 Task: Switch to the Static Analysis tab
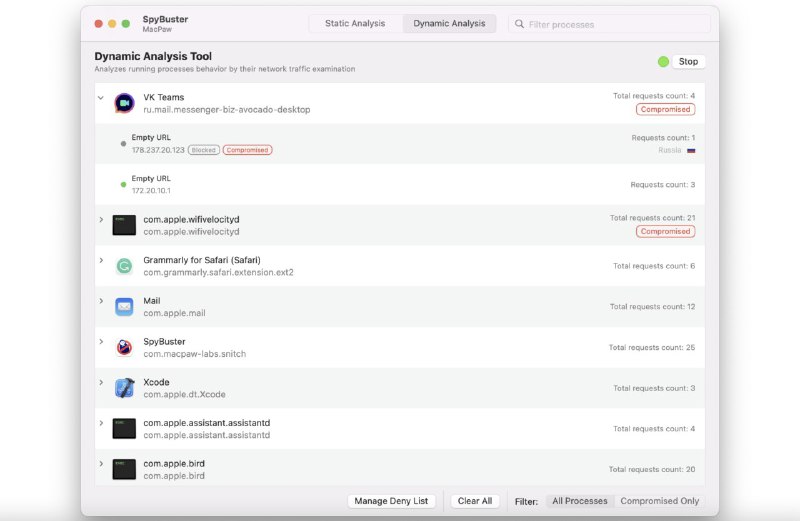point(355,23)
